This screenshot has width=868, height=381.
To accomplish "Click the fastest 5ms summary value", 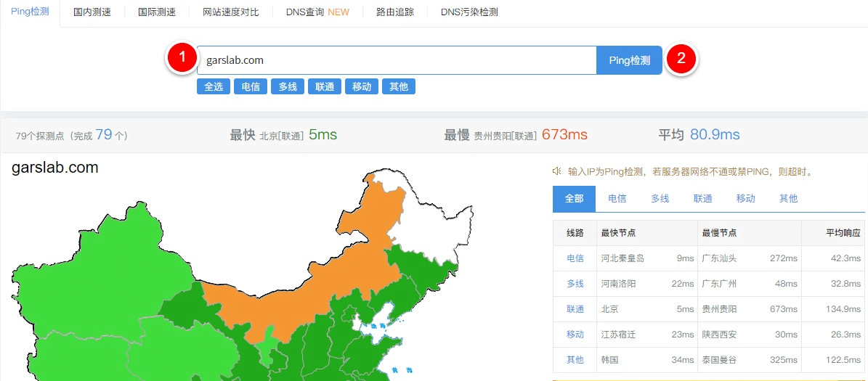I will point(323,134).
